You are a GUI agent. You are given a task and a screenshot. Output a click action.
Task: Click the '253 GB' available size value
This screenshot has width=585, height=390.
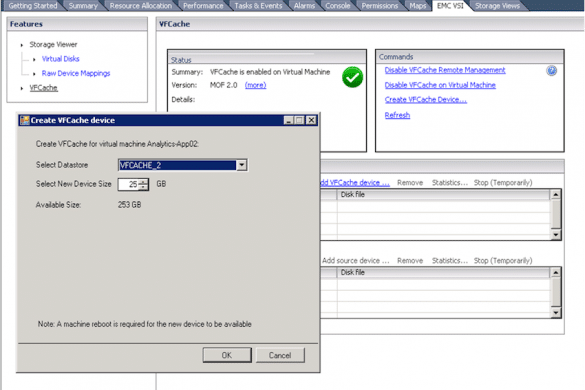point(129,205)
